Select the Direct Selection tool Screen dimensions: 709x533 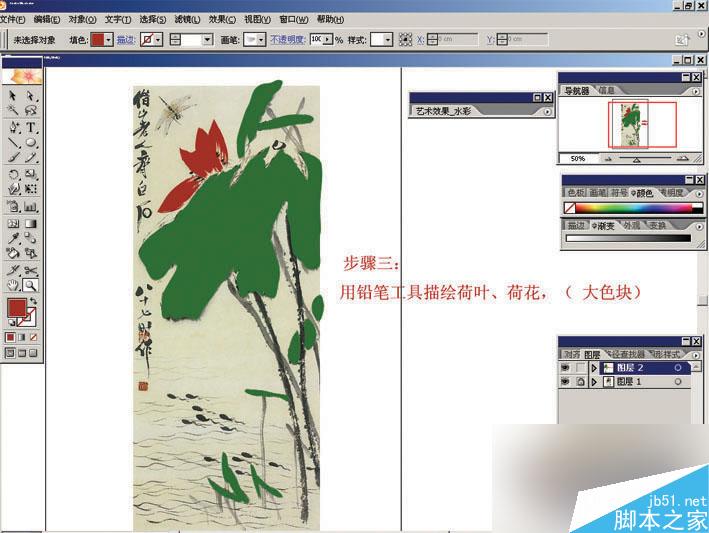[x=30, y=95]
